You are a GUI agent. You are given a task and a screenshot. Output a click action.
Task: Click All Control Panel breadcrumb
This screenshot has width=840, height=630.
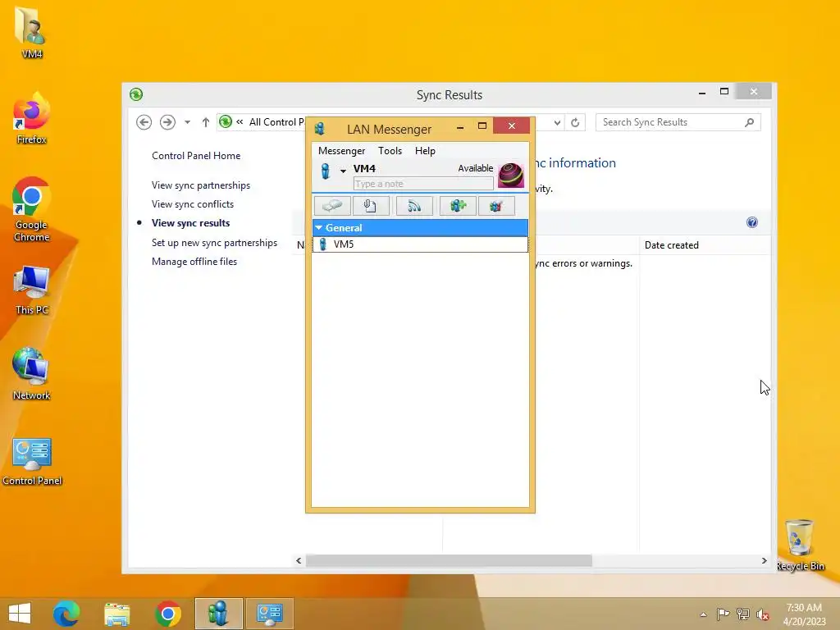pyautogui.click(x=276, y=122)
